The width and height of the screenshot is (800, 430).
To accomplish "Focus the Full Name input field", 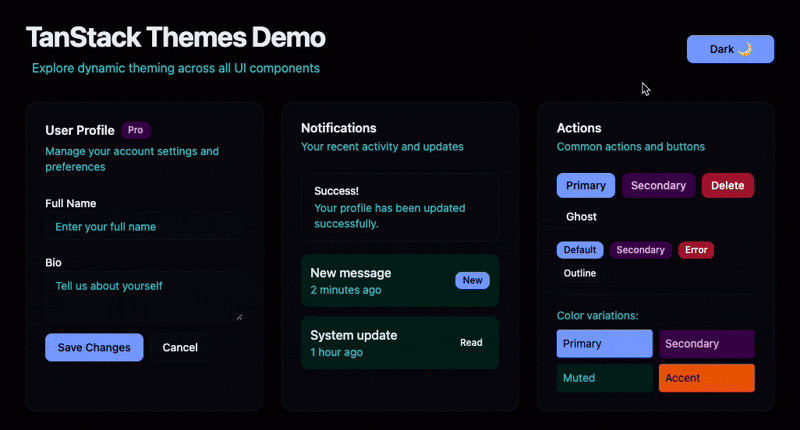I will (143, 227).
